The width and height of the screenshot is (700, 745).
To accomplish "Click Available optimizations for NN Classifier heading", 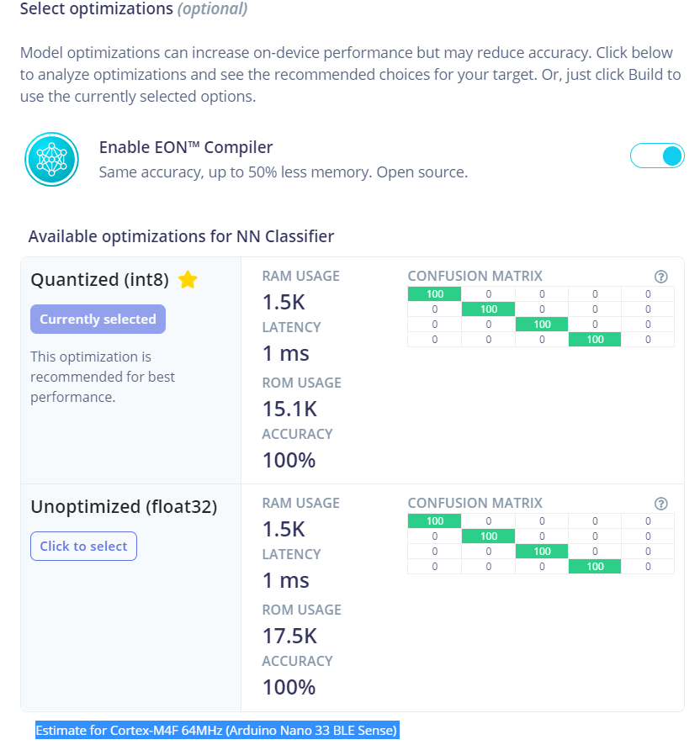I will [x=181, y=236].
